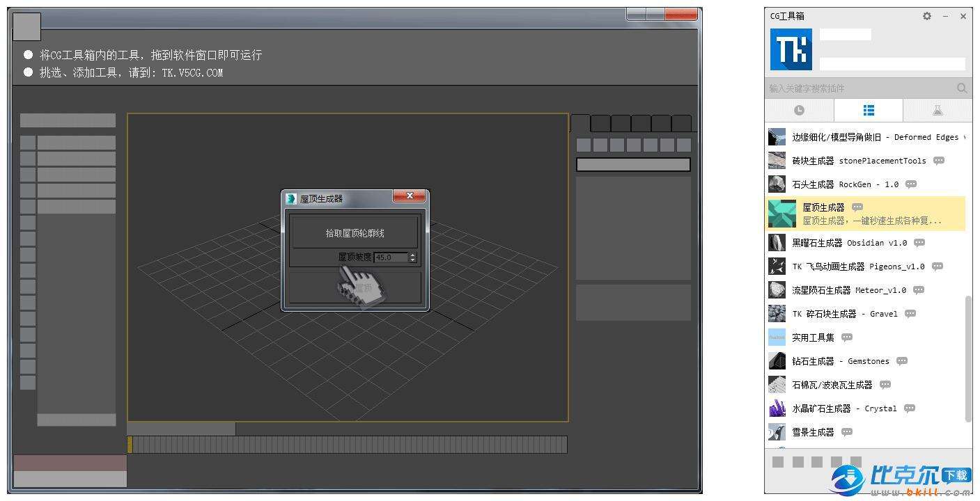The width and height of the screenshot is (980, 501).
Task: Close the CG工具箱 window
Action: (963, 16)
